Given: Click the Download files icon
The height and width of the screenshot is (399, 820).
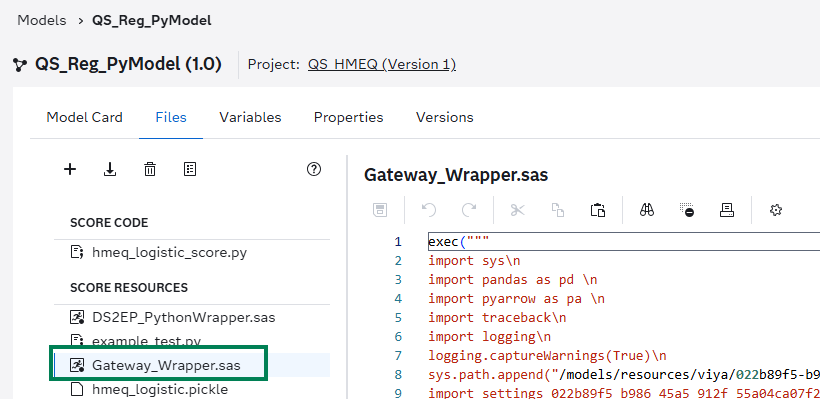Looking at the screenshot, I should (x=110, y=169).
